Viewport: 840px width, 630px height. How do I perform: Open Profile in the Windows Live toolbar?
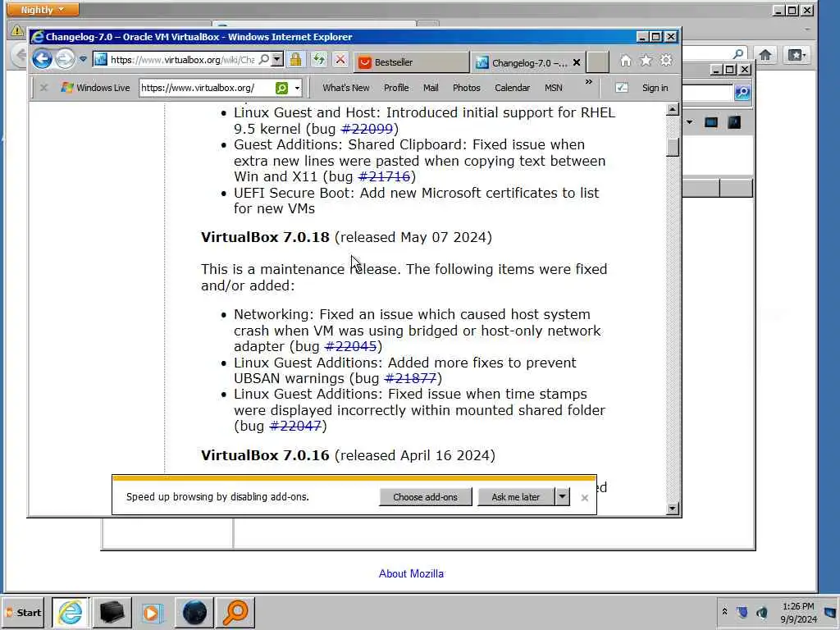click(x=396, y=88)
